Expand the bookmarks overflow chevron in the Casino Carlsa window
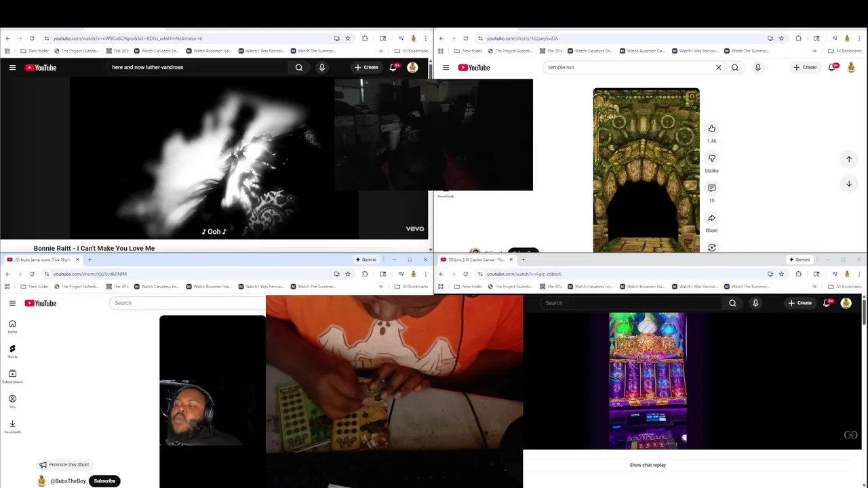 (814, 287)
